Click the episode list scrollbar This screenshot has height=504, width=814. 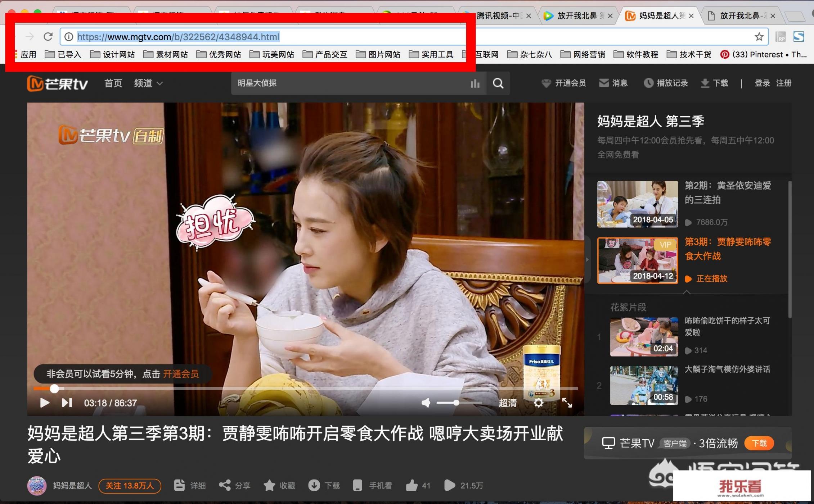point(790,250)
